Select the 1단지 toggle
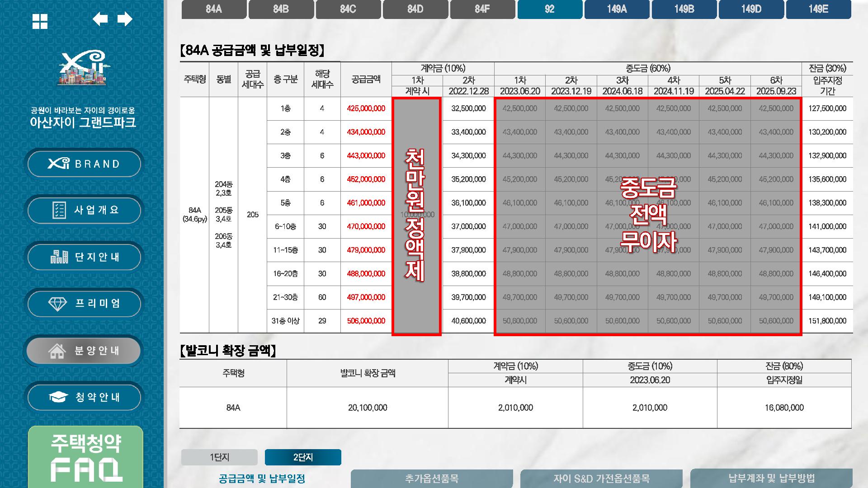 pos(219,457)
